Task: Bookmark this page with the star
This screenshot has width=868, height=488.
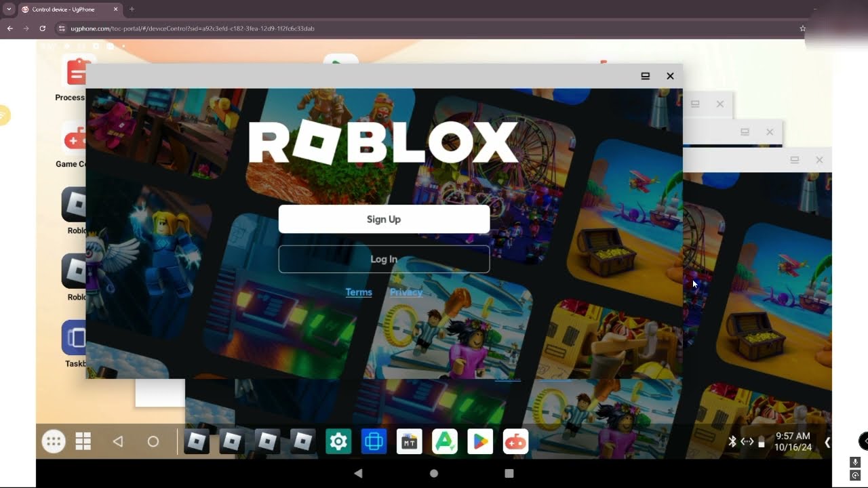Action: [x=802, y=28]
